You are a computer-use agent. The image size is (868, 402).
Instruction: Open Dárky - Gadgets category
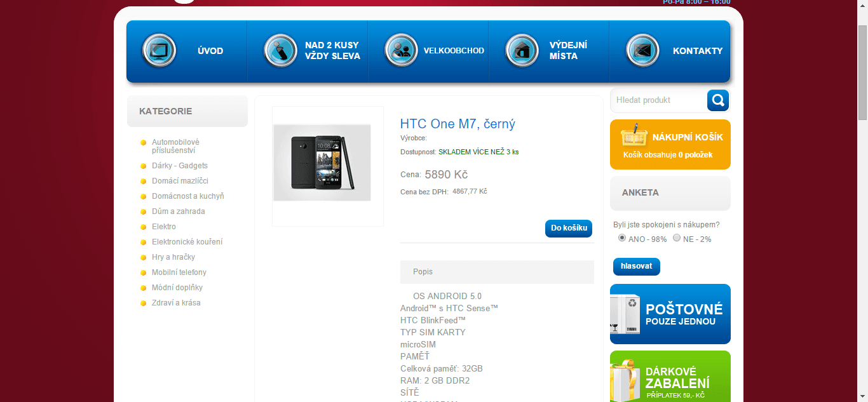tap(180, 166)
